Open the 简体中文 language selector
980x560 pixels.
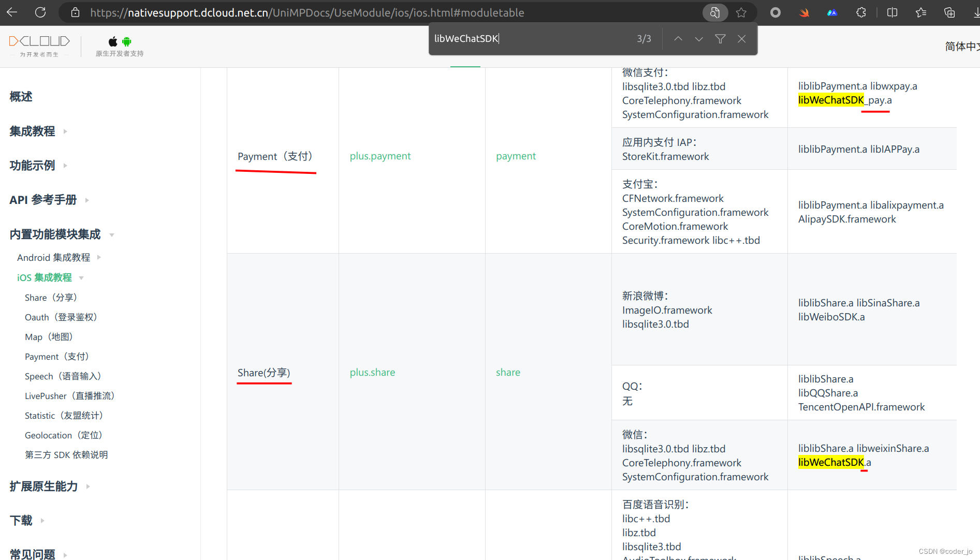click(x=962, y=47)
